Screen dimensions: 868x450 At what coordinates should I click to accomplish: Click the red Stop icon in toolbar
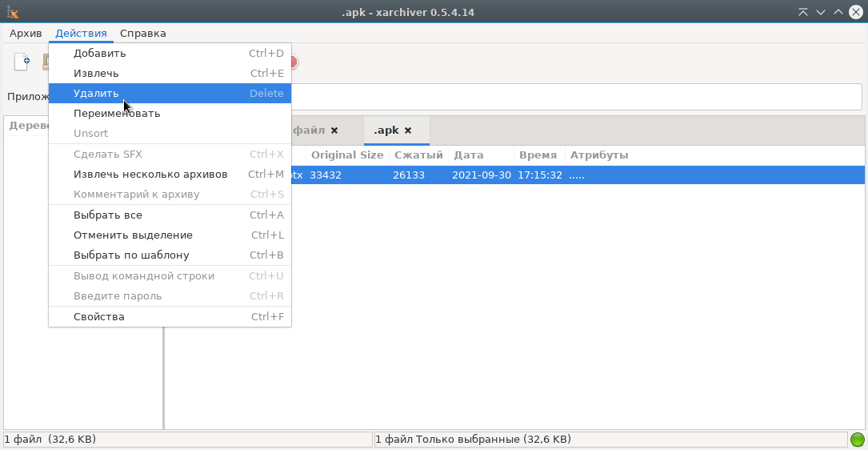[294, 62]
